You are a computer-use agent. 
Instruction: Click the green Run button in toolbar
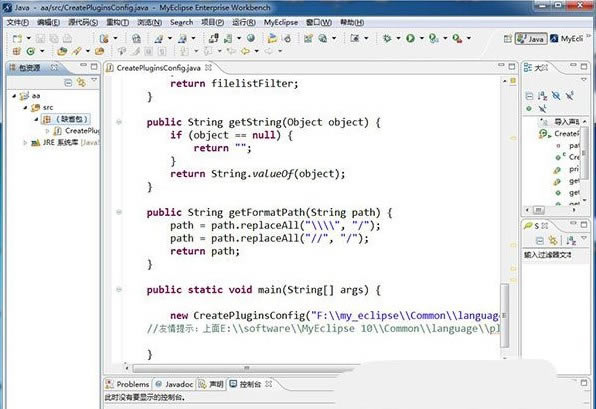click(x=410, y=38)
